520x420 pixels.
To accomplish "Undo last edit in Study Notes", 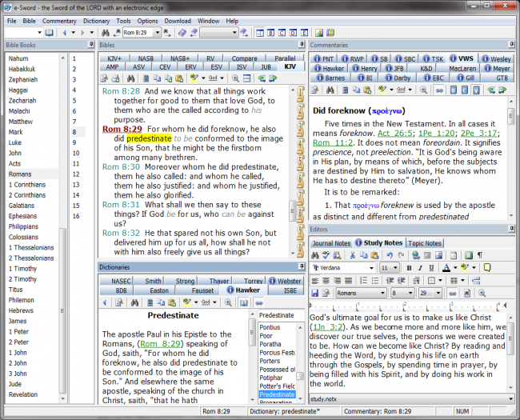I will [390, 255].
